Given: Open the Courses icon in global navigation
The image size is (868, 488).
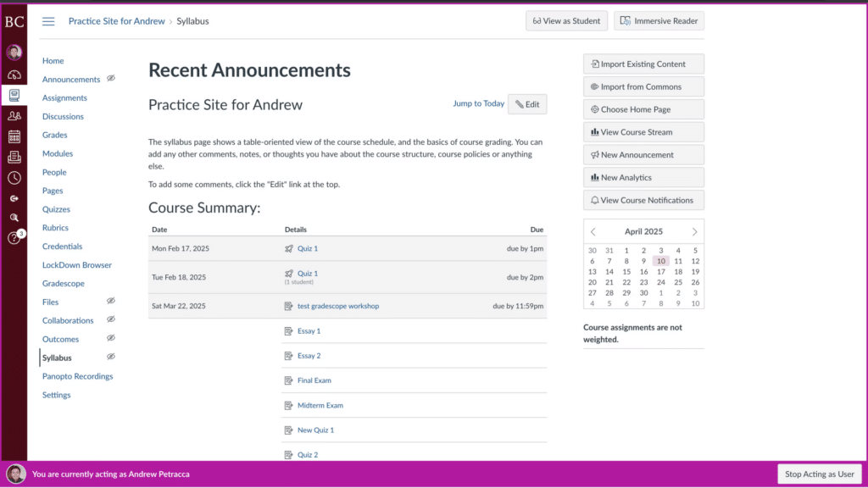Looking at the screenshot, I should [x=14, y=95].
